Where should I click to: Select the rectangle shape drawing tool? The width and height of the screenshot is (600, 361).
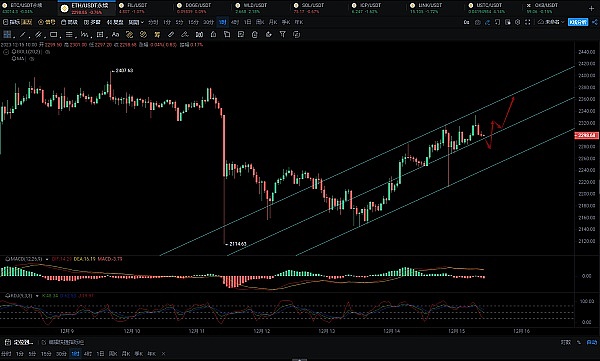(54, 35)
